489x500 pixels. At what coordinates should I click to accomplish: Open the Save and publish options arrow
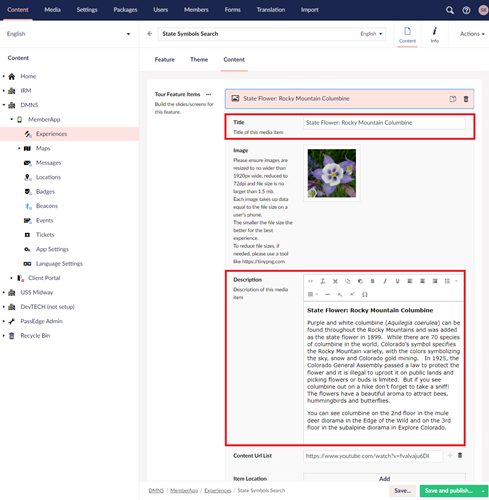pos(483,491)
